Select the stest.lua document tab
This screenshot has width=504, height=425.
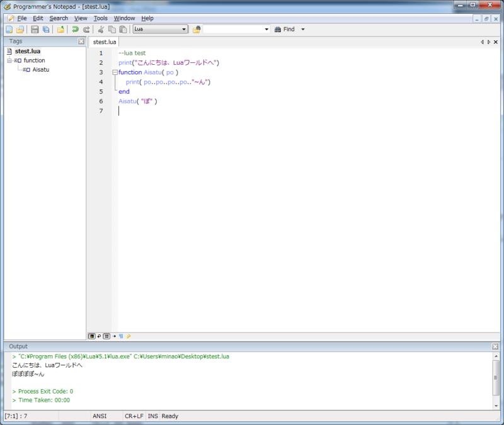105,42
